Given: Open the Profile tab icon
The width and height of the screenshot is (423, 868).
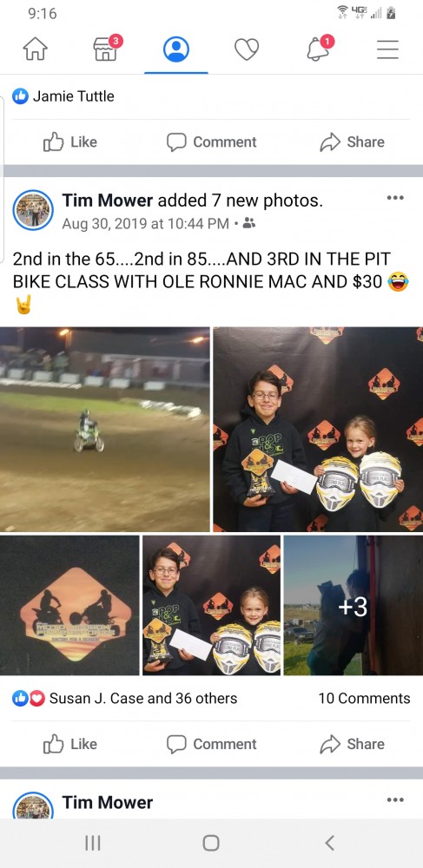Looking at the screenshot, I should (x=176, y=49).
